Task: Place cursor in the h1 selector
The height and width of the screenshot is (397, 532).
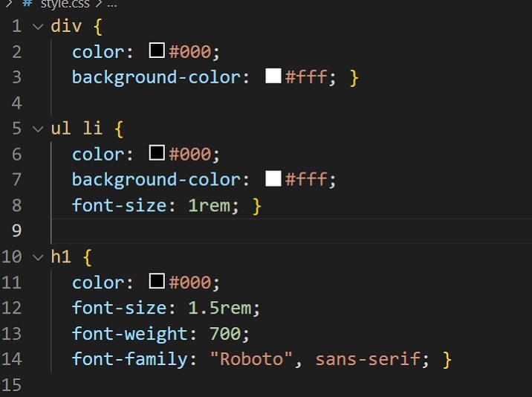Action: point(60,258)
